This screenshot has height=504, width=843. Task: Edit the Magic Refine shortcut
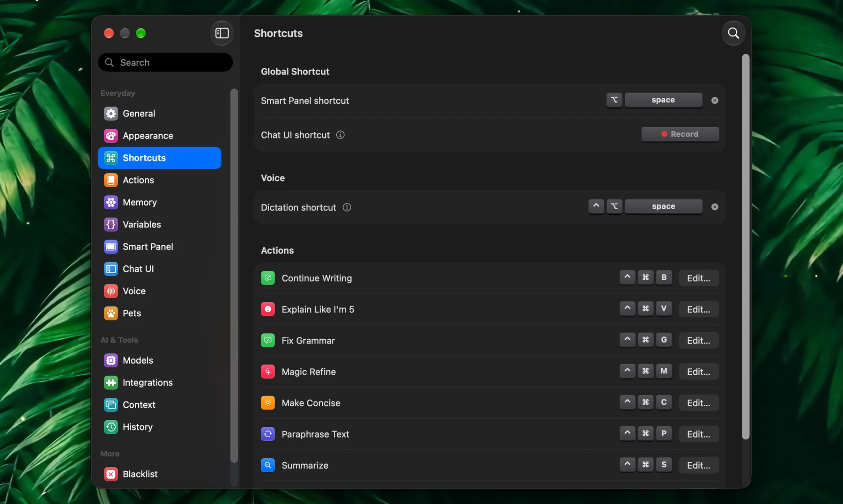[698, 372]
